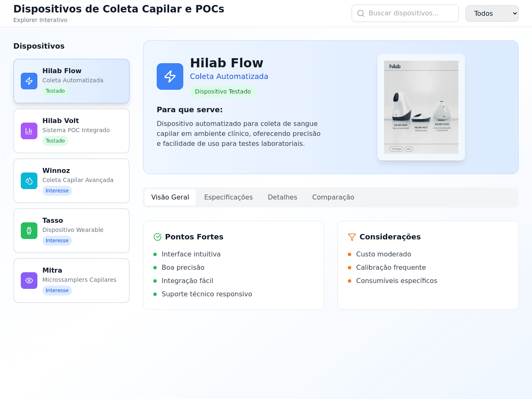This screenshot has width=532, height=399.
Task: Click the green checkmark icon beside Pontos Fortes
Action: pos(158,237)
